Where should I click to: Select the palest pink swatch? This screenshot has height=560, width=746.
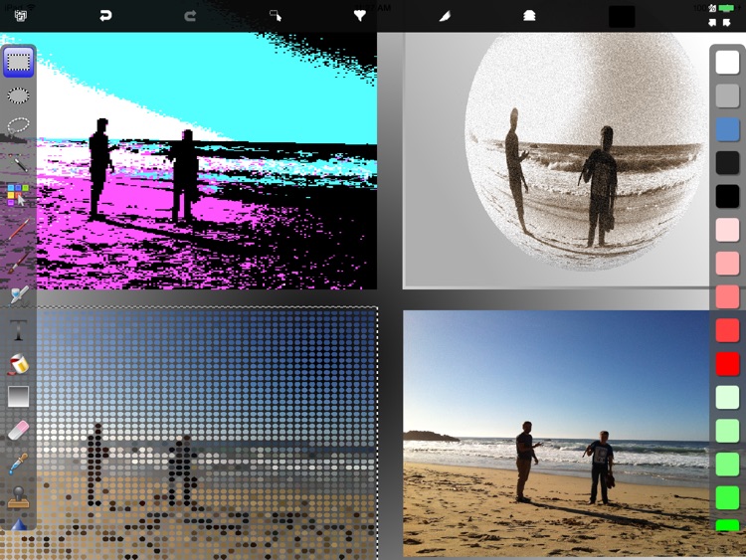coord(727,231)
